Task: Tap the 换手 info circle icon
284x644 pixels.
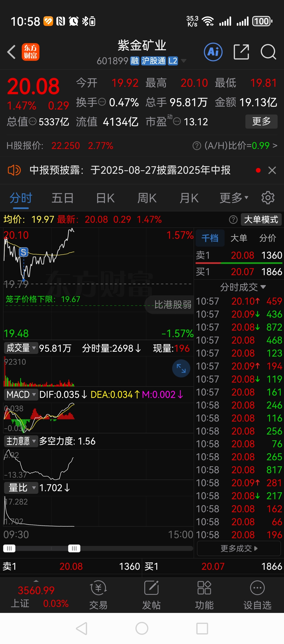Action: tap(102, 102)
